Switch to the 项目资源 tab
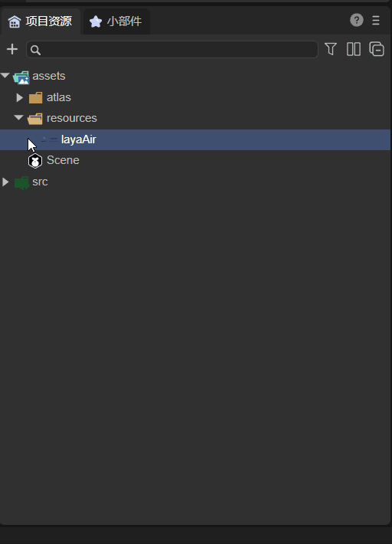 point(40,21)
